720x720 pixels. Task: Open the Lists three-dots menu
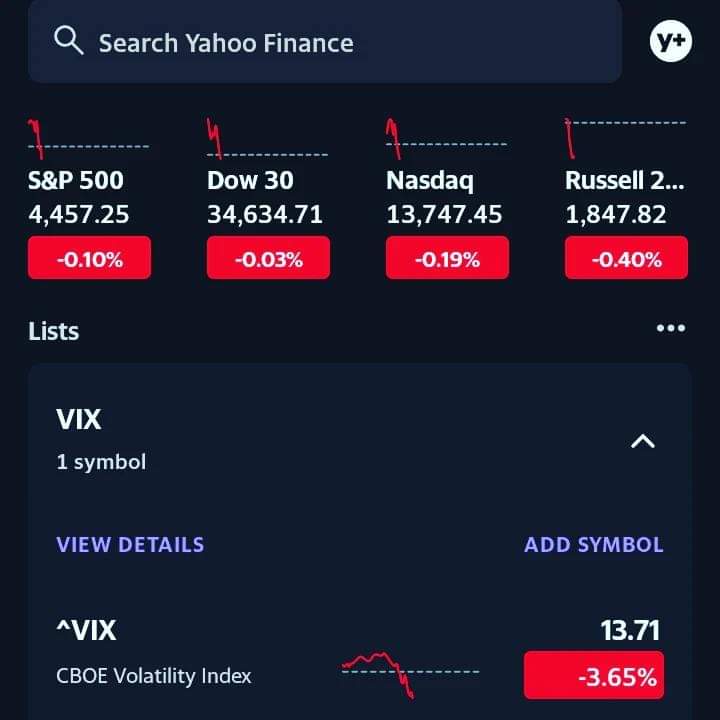[671, 328]
